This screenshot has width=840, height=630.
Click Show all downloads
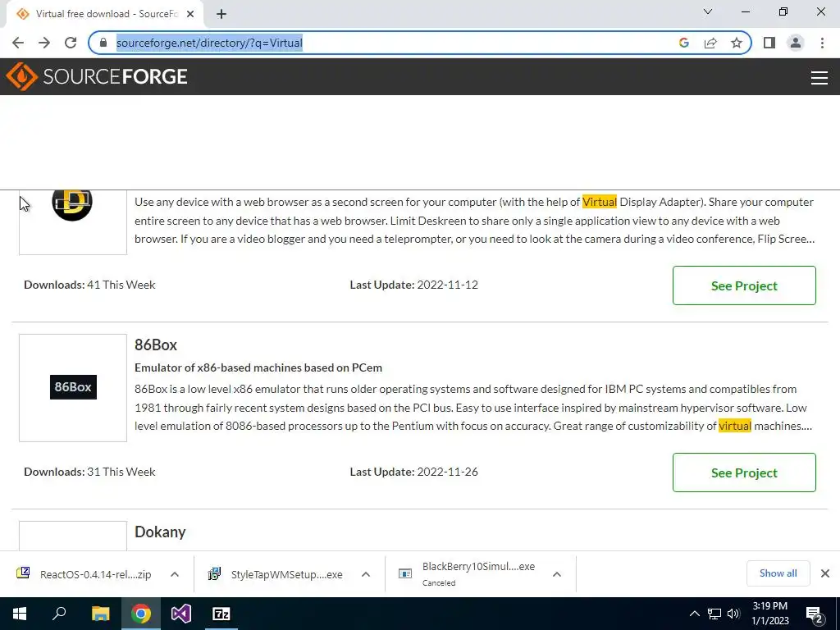point(778,573)
